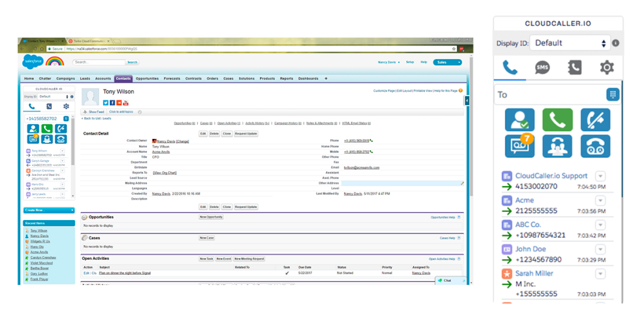Click the voicemail icon in the enlarged panel

[595, 146]
